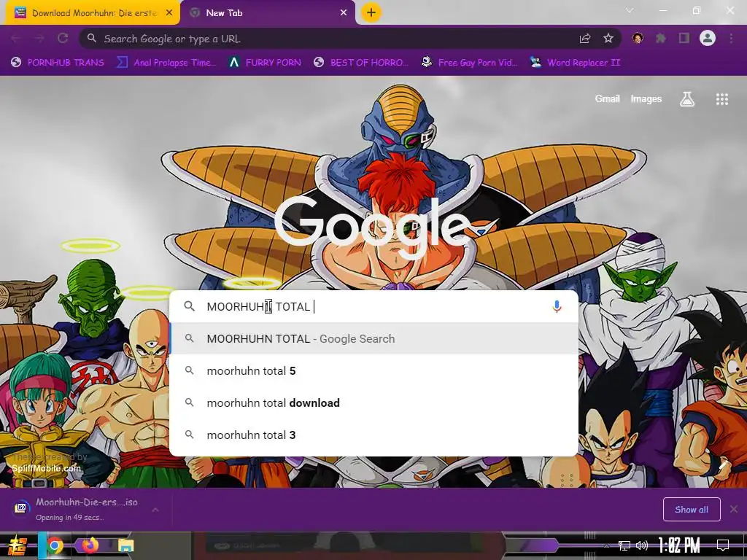
Task: Open the Images link
Action: [646, 98]
